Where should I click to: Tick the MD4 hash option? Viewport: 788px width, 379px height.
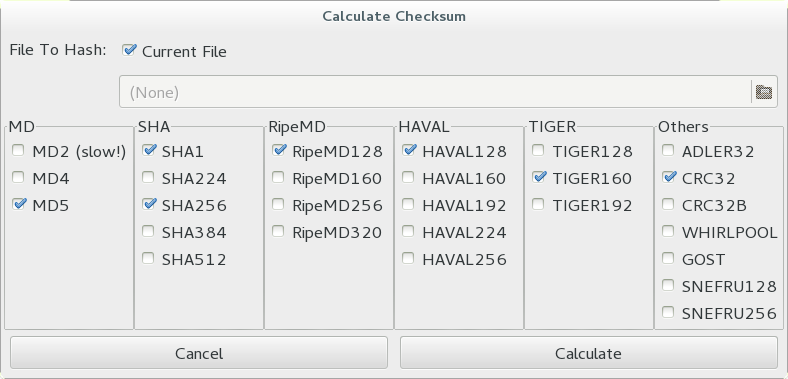pyautogui.click(x=18, y=177)
